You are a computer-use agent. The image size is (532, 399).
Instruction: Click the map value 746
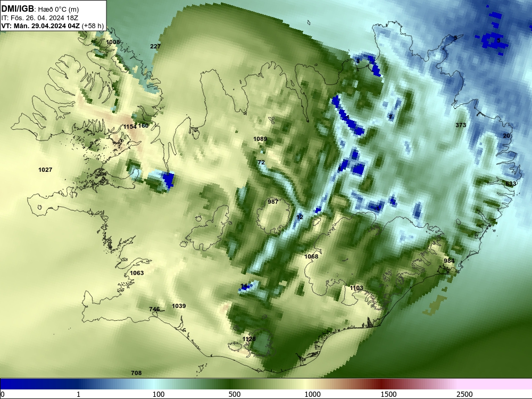coord(154,309)
